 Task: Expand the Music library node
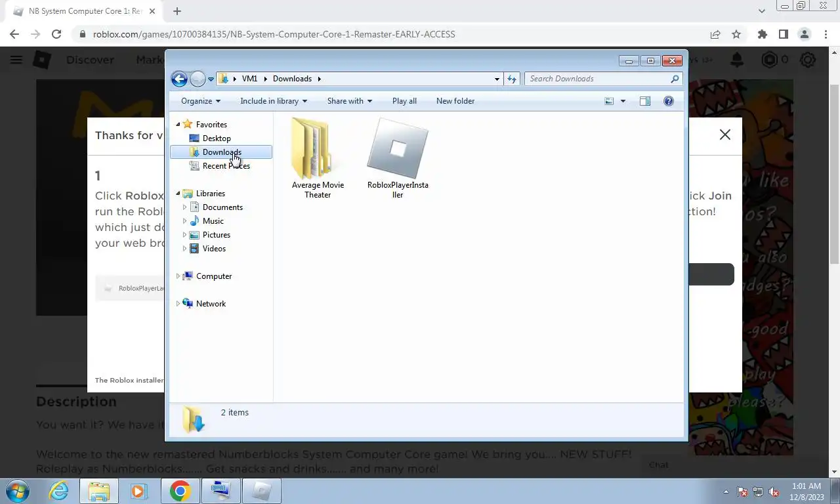pos(184,221)
